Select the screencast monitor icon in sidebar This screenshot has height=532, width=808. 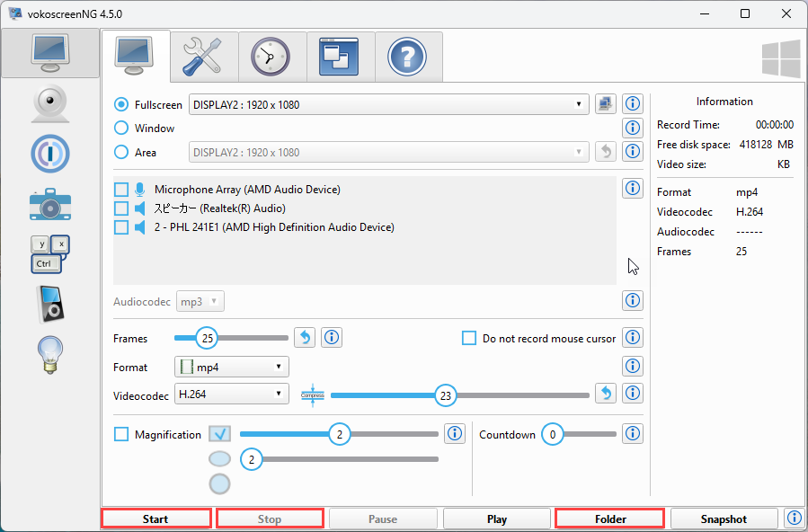tap(50, 53)
